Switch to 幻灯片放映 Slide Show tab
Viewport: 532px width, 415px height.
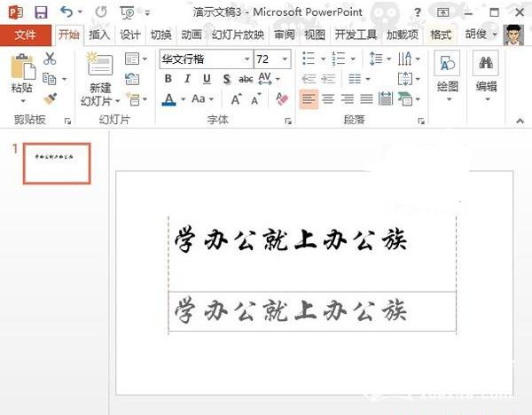238,35
